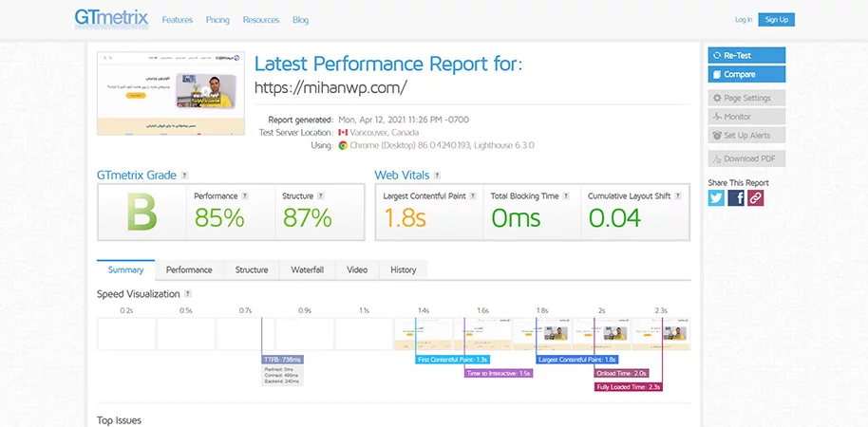Viewport: 868px width, 427px height.
Task: Click the 0ms Total Blocking Time value
Action: tap(516, 218)
